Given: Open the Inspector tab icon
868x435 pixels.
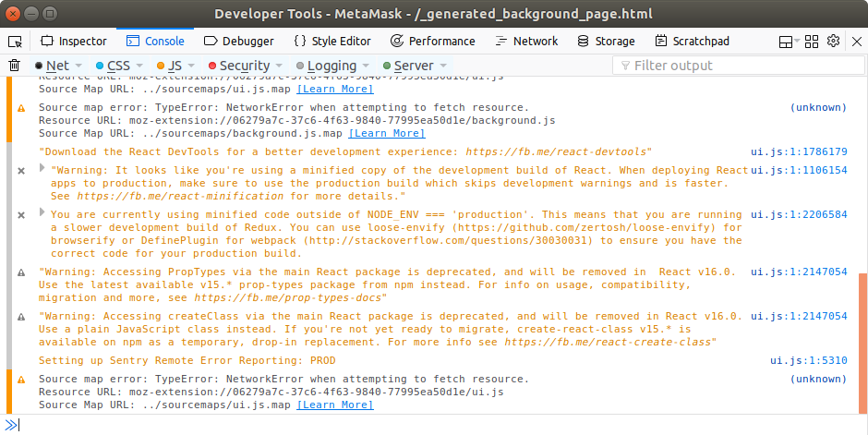Looking at the screenshot, I should tap(46, 41).
